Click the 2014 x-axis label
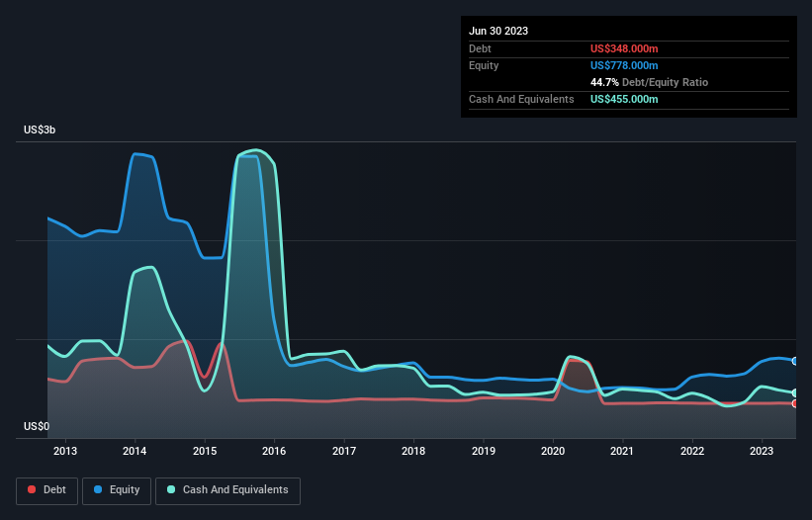This screenshot has height=520, width=812. pos(135,451)
